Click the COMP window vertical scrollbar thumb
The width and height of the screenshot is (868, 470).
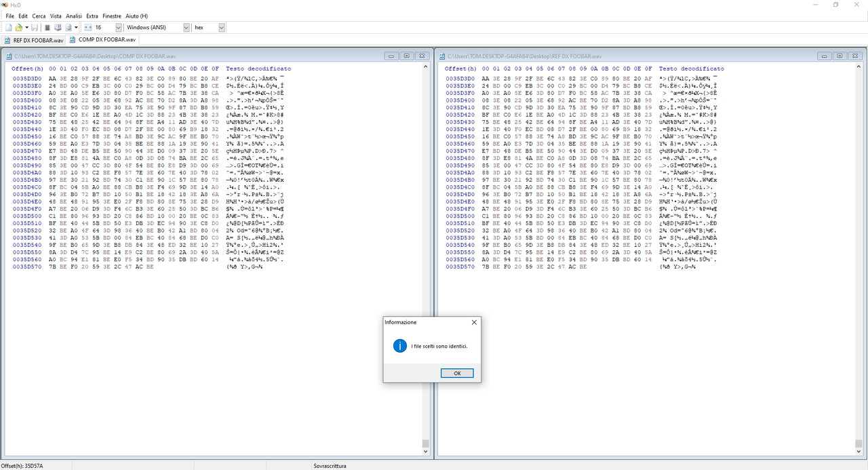[425, 444]
